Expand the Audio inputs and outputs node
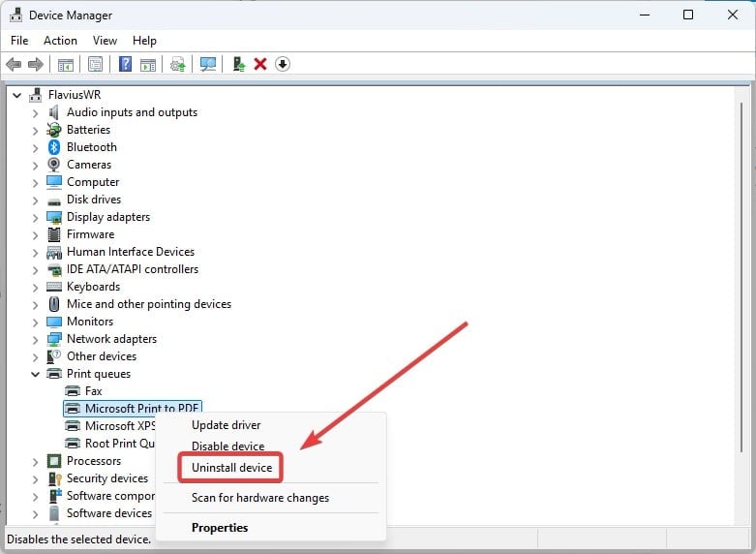The image size is (756, 554). [35, 113]
